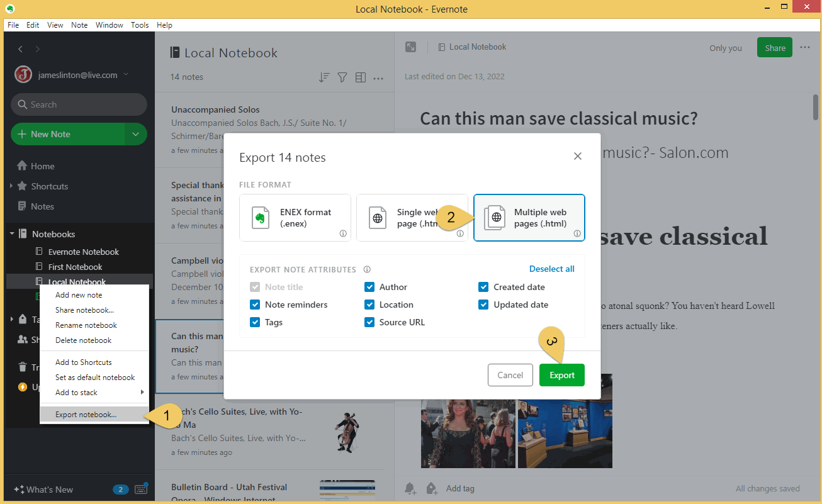
Task: Open the Window menu
Action: tap(110, 25)
